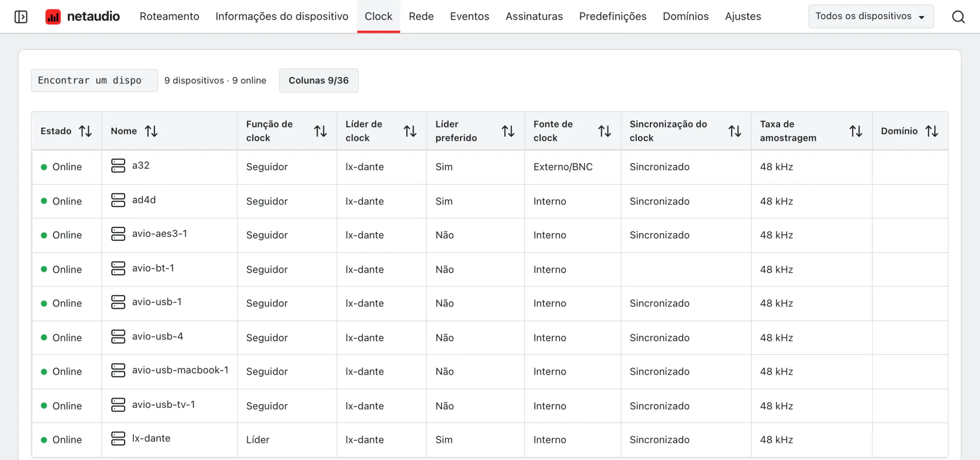This screenshot has width=980, height=460.
Task: Click the 9 dispositivos · 9 online text
Action: click(x=215, y=80)
